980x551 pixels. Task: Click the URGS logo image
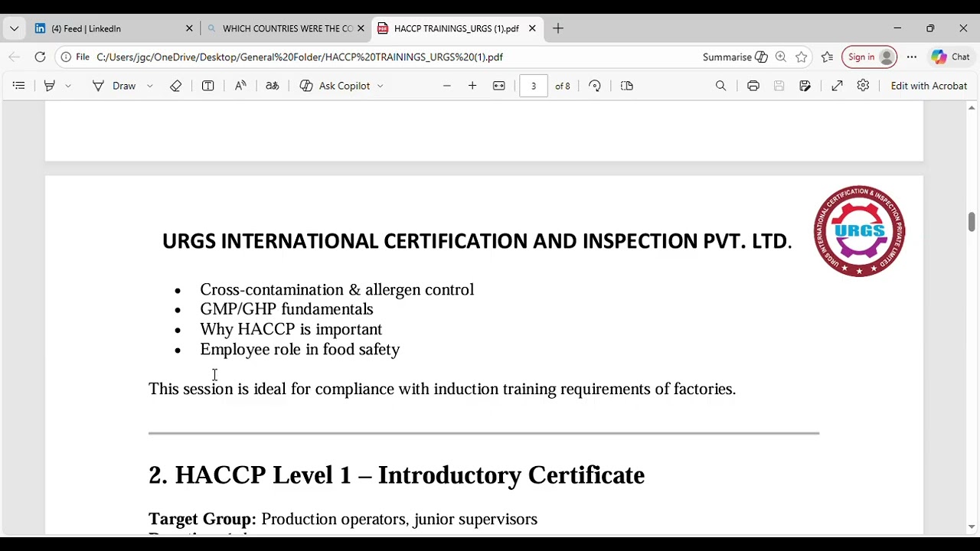[x=859, y=230]
